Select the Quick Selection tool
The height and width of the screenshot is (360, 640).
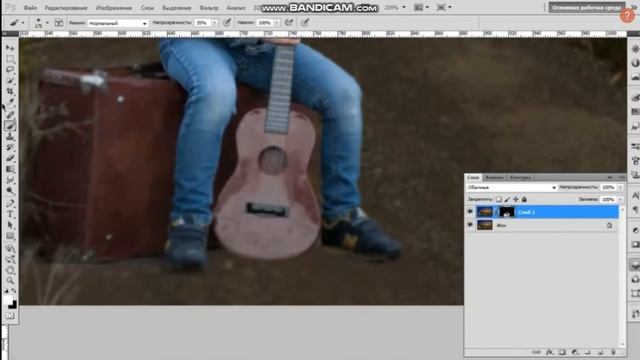tap(10, 81)
